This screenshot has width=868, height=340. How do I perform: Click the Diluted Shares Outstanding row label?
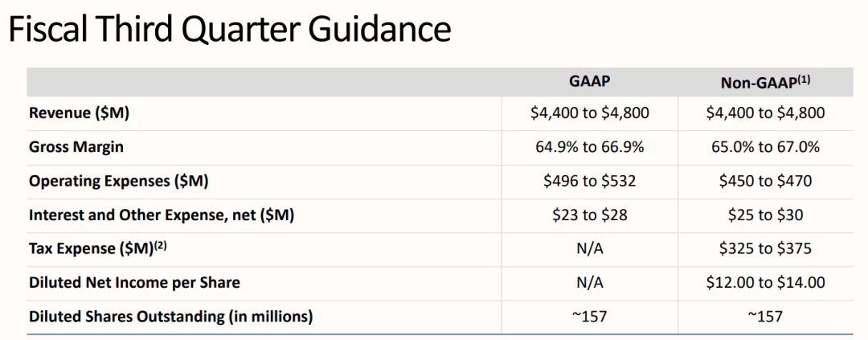[170, 316]
